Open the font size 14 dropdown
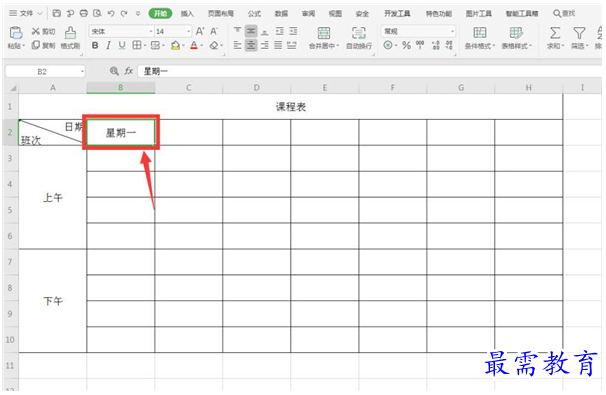The image size is (606, 395). pos(189,31)
